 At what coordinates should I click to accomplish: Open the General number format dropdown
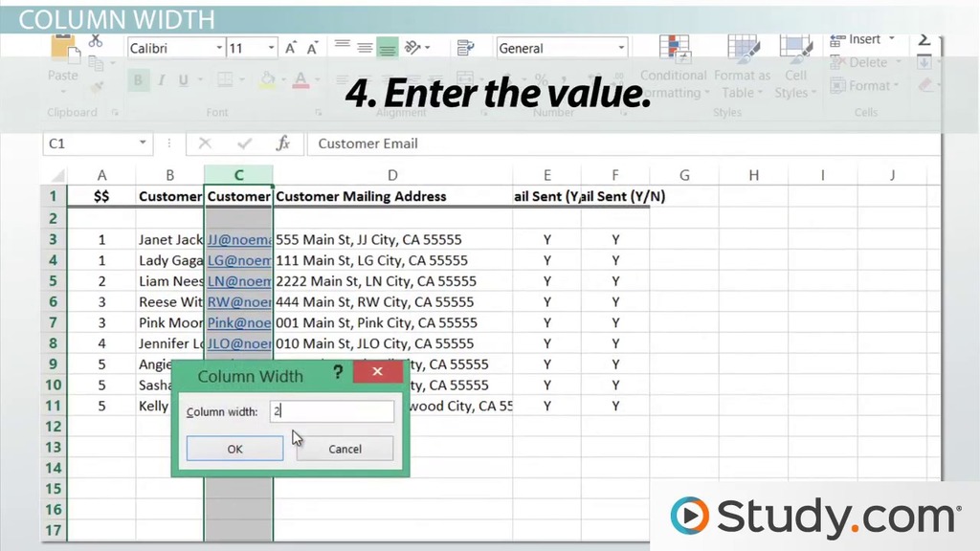pos(620,48)
